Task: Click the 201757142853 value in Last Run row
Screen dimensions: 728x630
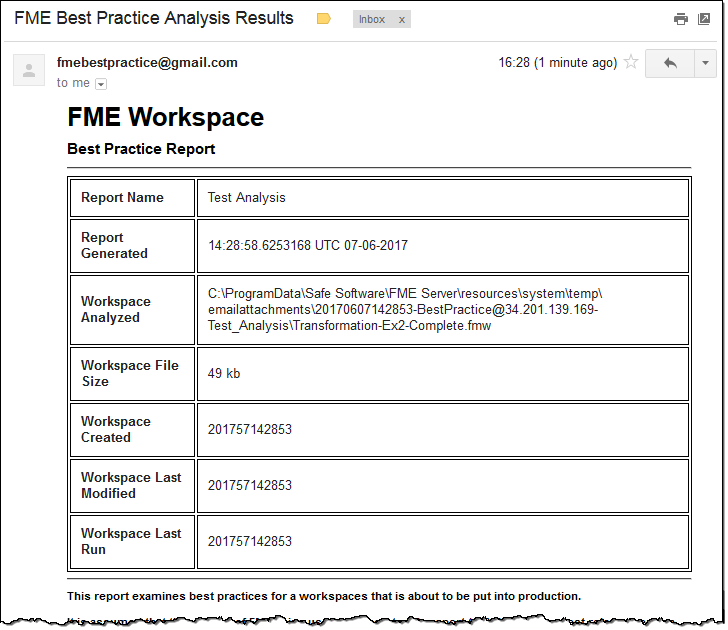Action: (250, 541)
